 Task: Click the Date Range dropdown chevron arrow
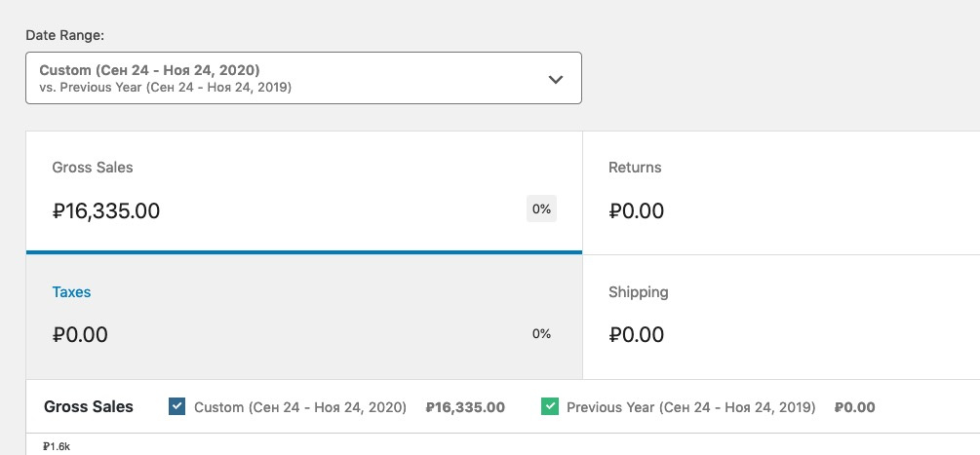(556, 79)
